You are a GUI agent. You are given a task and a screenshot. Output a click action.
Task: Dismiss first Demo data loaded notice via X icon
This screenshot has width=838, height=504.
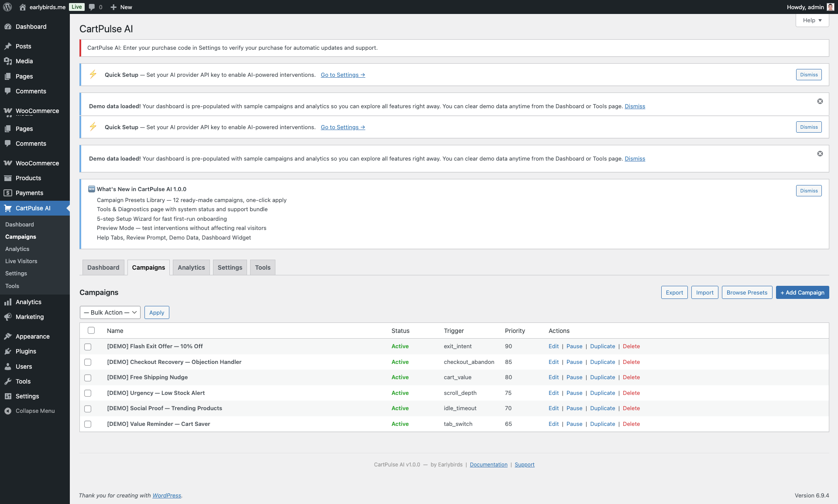820,101
